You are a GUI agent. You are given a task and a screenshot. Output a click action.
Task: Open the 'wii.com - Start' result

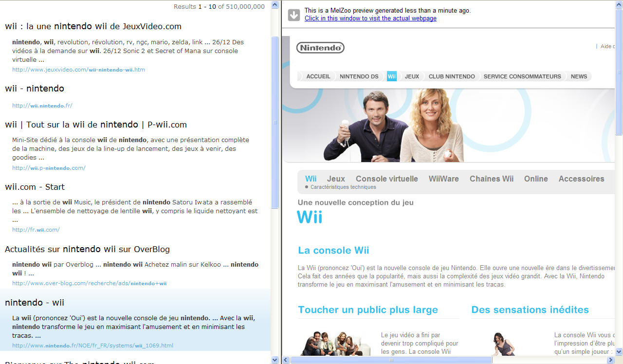pos(35,187)
